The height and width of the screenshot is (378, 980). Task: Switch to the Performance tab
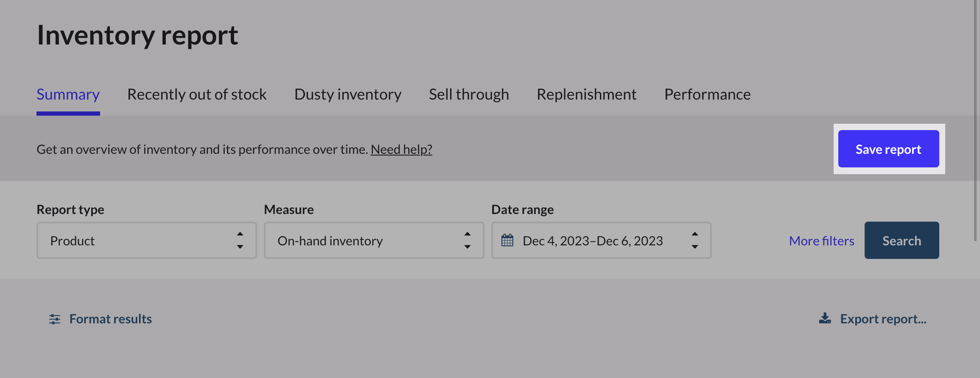click(x=707, y=94)
